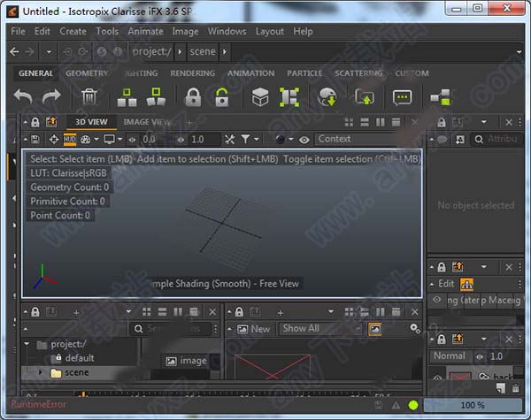Select the RENDERING shelf tab
The height and width of the screenshot is (420, 531).
[192, 73]
